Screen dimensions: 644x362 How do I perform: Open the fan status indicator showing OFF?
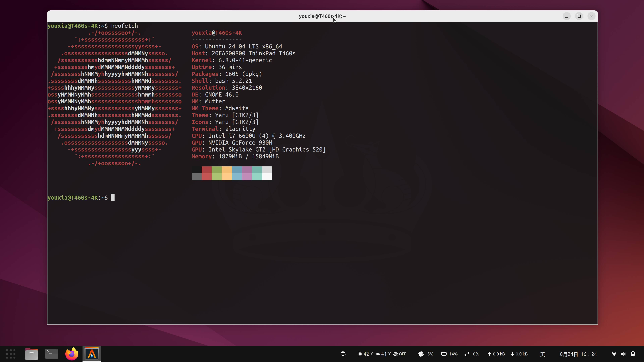click(399, 354)
